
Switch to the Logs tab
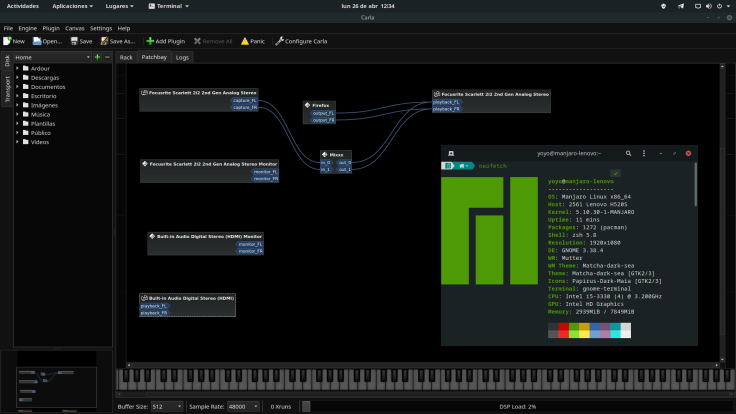point(181,58)
